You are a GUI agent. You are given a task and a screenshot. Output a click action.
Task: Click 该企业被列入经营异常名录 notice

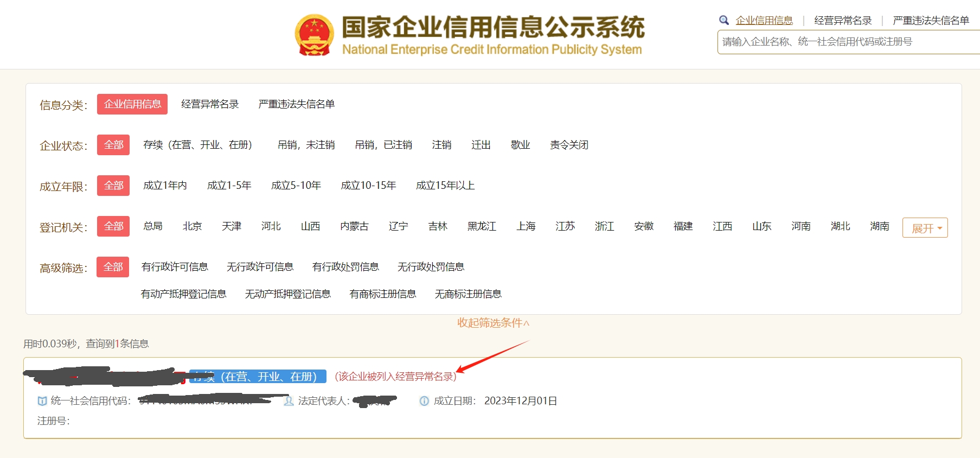point(395,377)
